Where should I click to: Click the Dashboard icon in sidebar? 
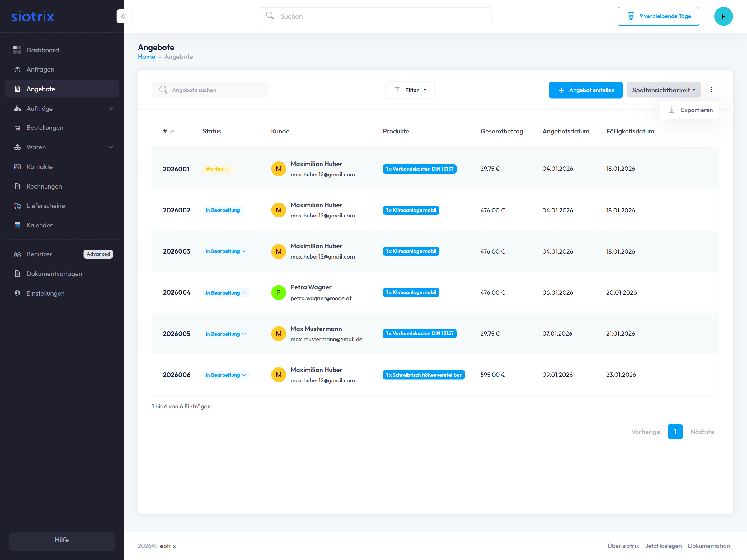point(17,50)
